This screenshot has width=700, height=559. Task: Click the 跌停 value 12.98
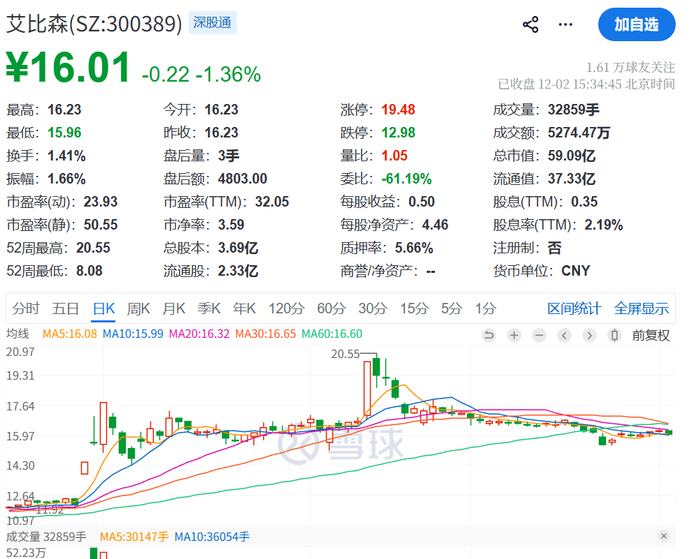point(398,133)
